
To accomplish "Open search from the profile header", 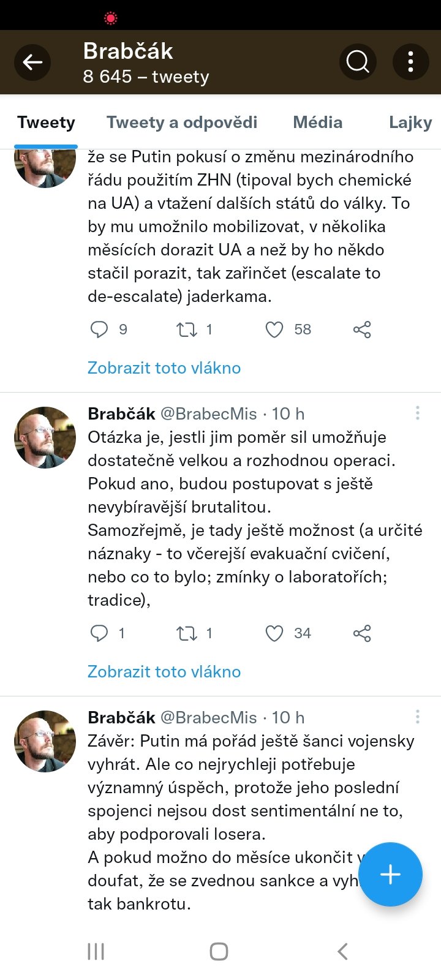I will pos(358,62).
